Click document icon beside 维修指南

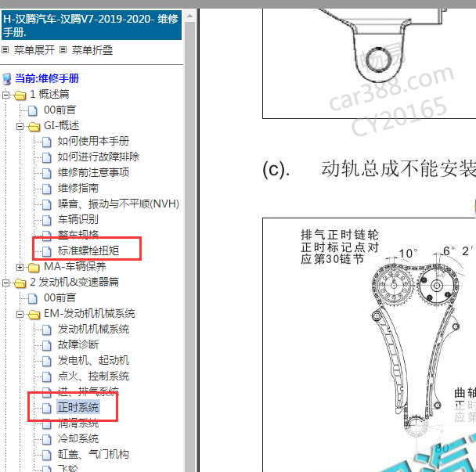point(46,189)
